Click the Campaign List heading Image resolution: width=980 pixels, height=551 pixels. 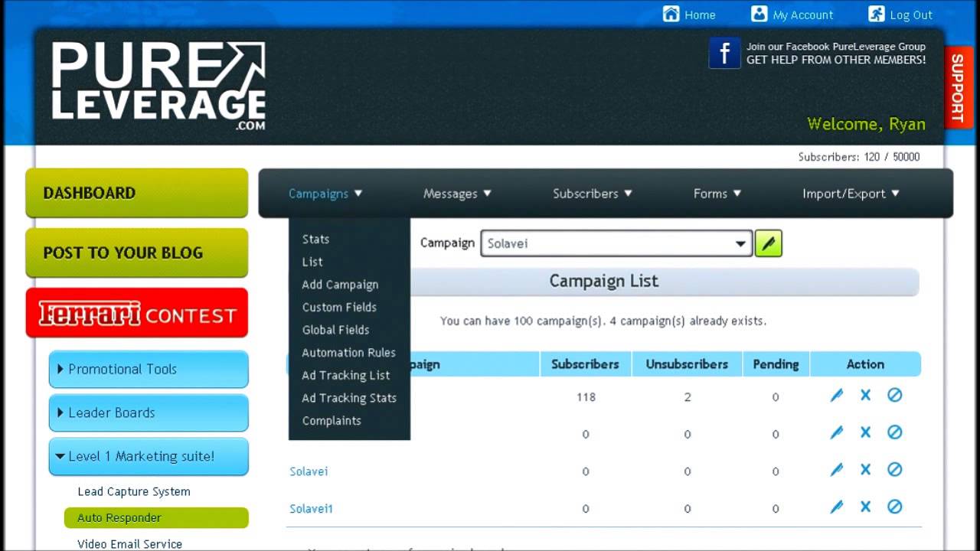pos(603,281)
